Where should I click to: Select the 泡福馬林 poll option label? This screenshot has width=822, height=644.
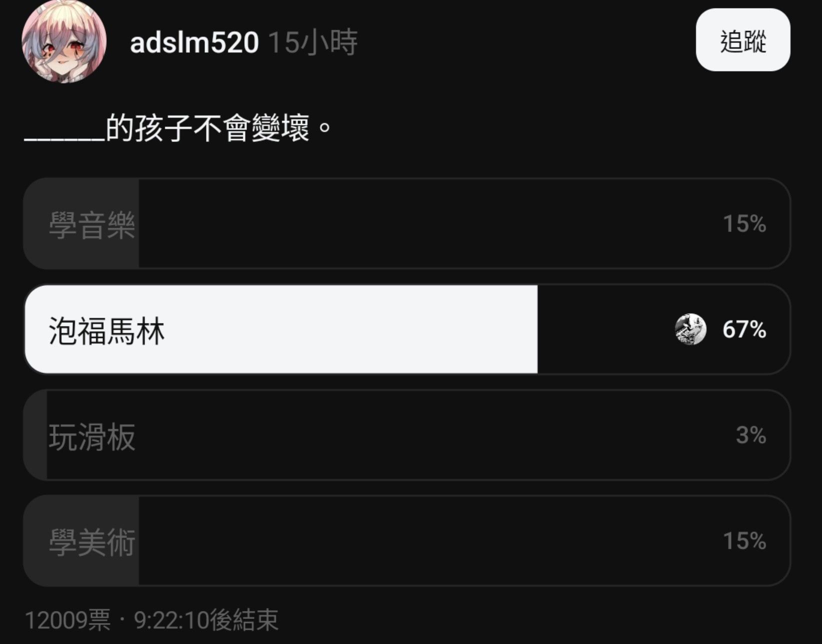pyautogui.click(x=106, y=330)
